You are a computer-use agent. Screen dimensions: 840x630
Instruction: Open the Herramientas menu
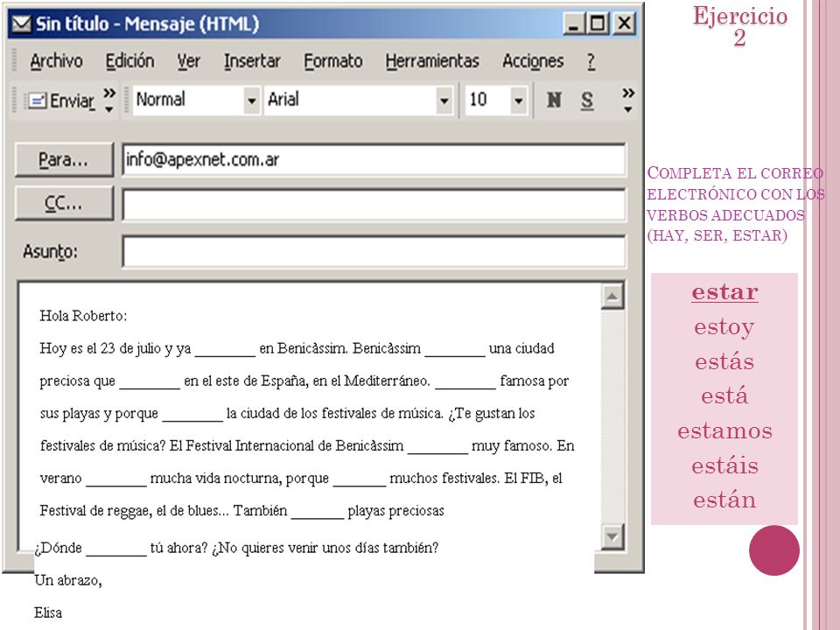[432, 61]
